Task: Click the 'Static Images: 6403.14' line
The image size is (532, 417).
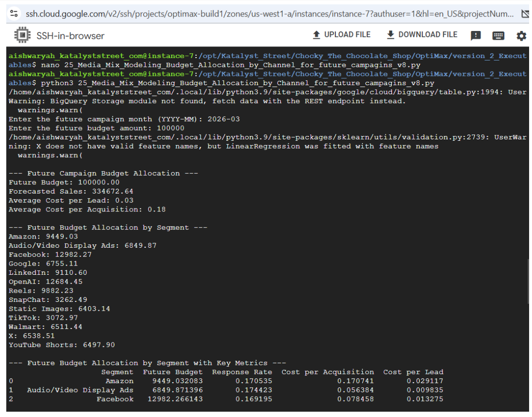Action: pyautogui.click(x=59, y=309)
